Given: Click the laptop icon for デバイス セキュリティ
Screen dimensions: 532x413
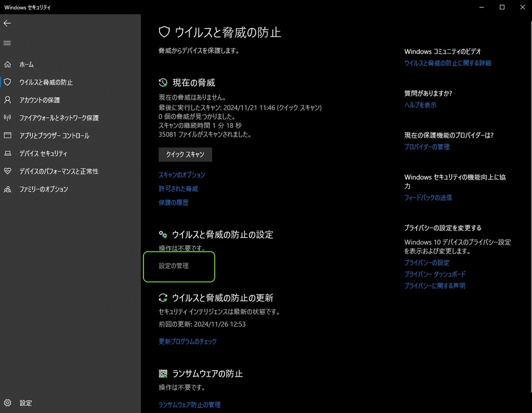Looking at the screenshot, I should [x=7, y=153].
